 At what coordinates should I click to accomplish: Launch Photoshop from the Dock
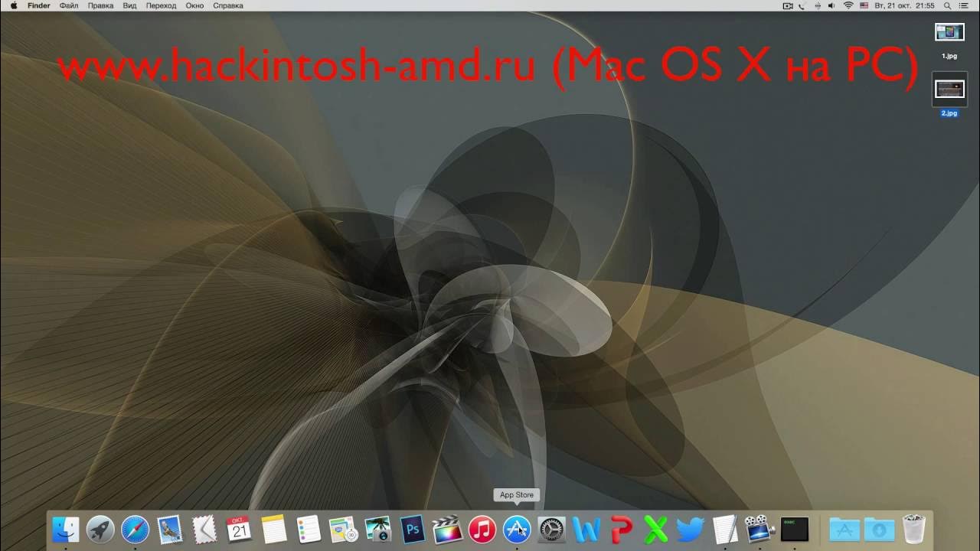pos(413,529)
